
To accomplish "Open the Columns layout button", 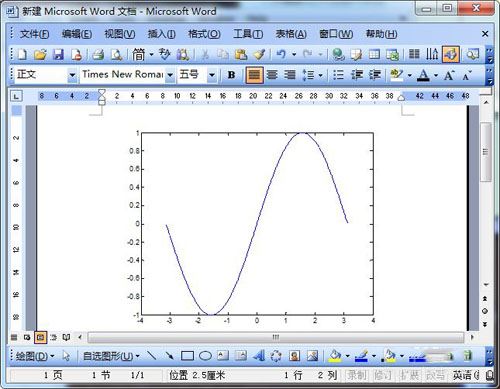I will (414, 54).
